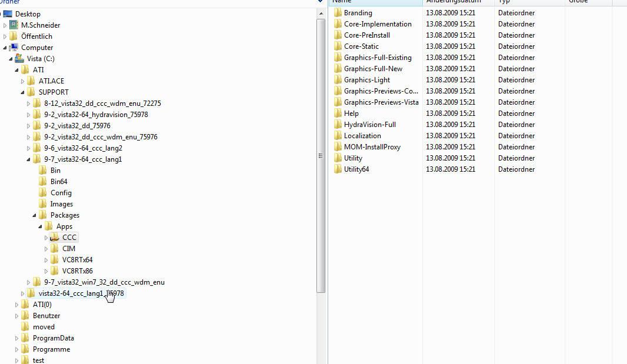The image size is (627, 364).
Task: Click the Utility64 folder icon
Action: click(x=338, y=169)
